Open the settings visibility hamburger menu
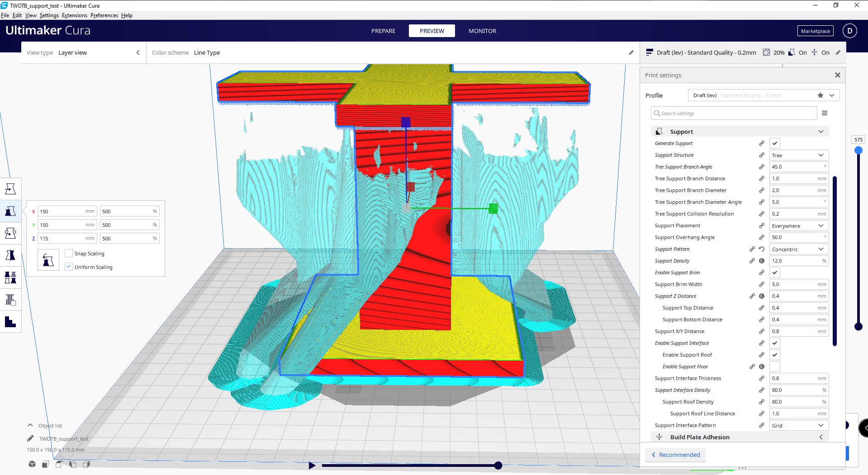The height and width of the screenshot is (475, 868). coord(825,113)
